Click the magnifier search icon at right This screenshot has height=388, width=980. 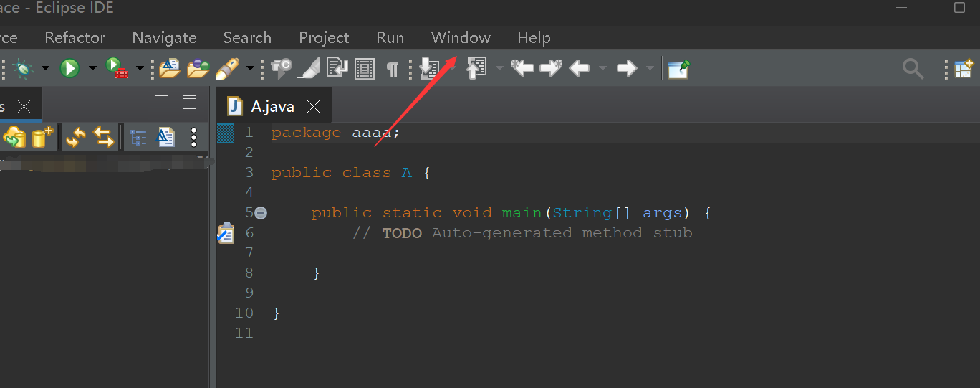[913, 69]
